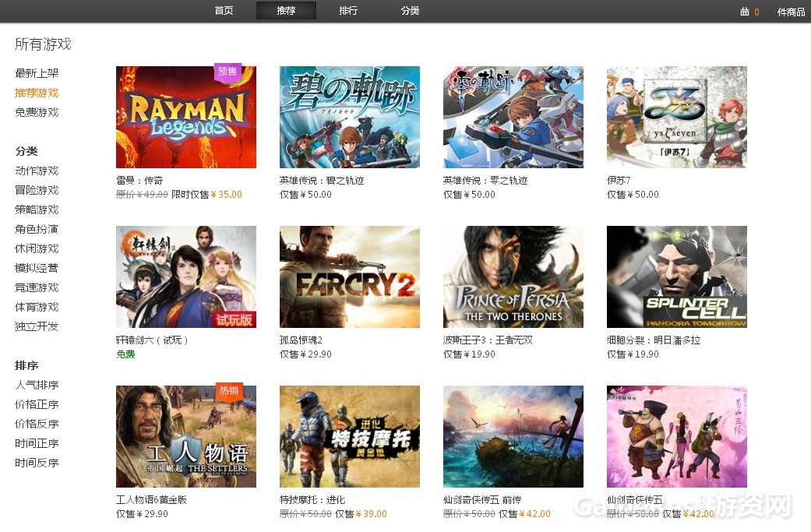The width and height of the screenshot is (811, 532).
Task: Click the 仙剑奇侠传五 前传 title
Action: (482, 500)
